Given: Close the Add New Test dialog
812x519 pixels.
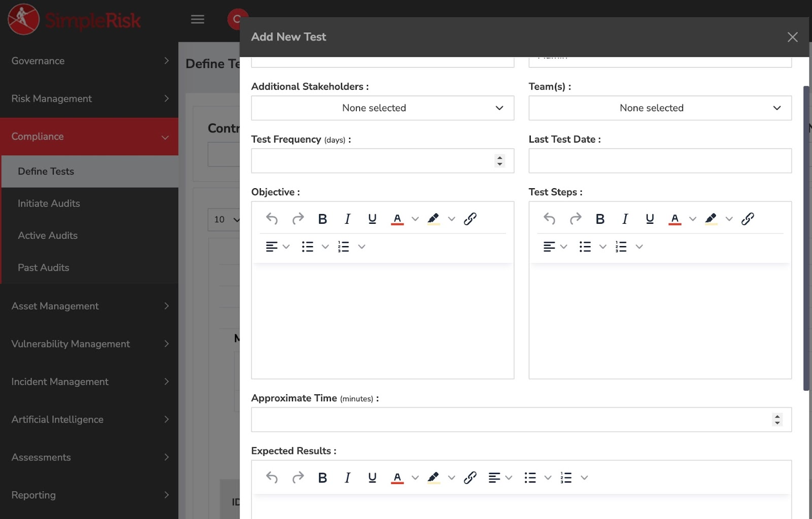Looking at the screenshot, I should (x=792, y=37).
